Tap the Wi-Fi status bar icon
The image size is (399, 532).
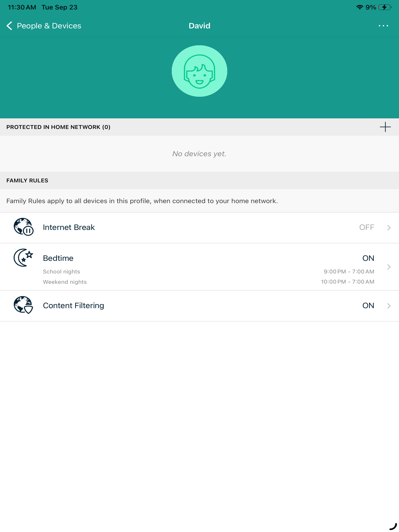coord(359,7)
